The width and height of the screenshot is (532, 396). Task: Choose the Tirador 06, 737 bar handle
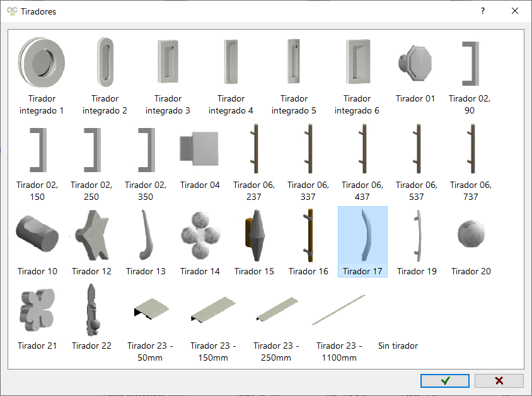(471, 162)
